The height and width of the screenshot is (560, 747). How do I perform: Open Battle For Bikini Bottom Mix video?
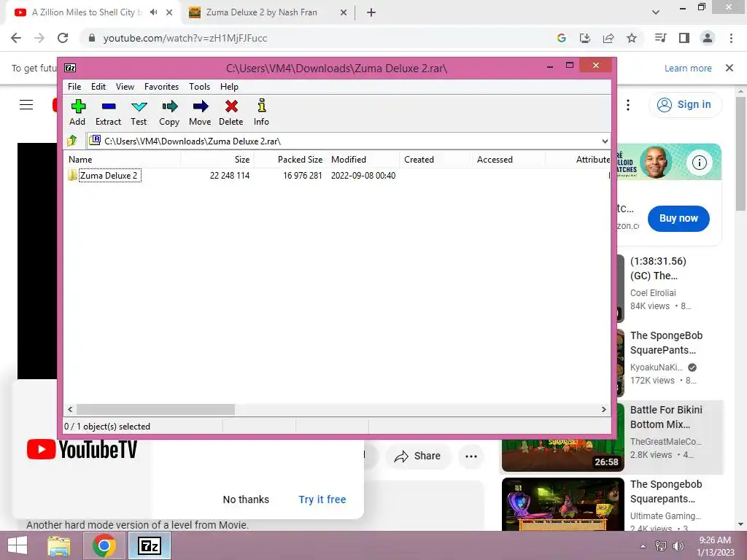coord(666,417)
